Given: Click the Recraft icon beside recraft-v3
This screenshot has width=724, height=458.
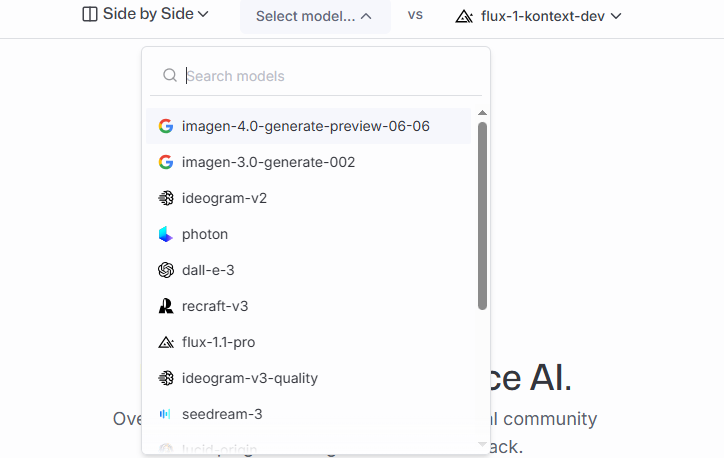Looking at the screenshot, I should [166, 306].
